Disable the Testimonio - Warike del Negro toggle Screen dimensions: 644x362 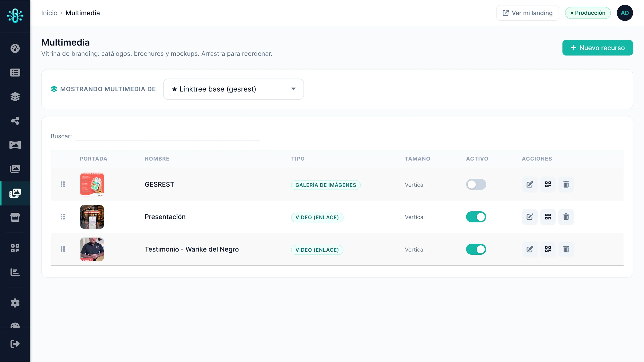coord(476,249)
